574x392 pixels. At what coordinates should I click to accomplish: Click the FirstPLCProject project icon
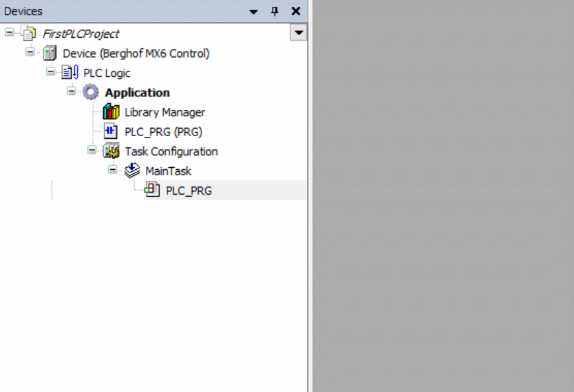pos(29,33)
